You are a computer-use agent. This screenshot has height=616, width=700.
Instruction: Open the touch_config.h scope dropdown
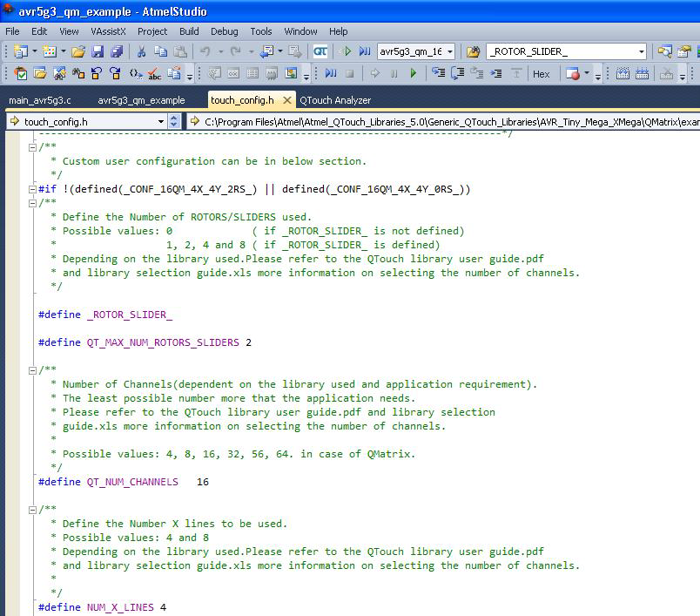tap(161, 122)
